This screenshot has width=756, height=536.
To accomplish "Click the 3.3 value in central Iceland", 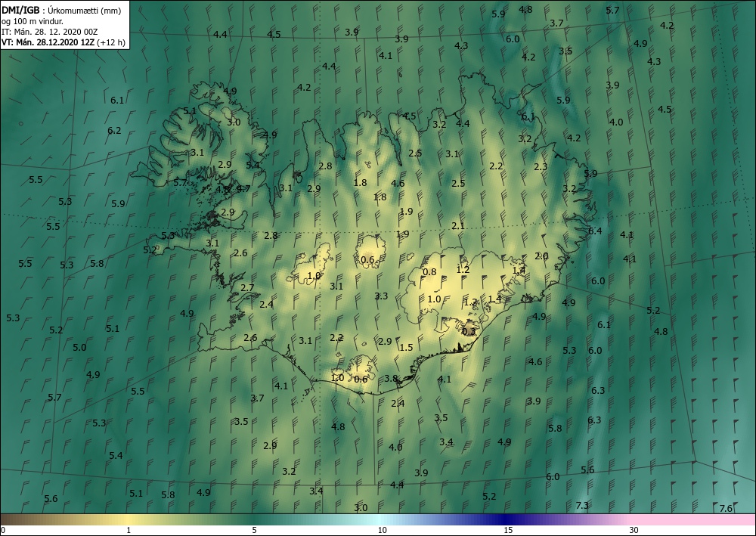I will (x=381, y=296).
